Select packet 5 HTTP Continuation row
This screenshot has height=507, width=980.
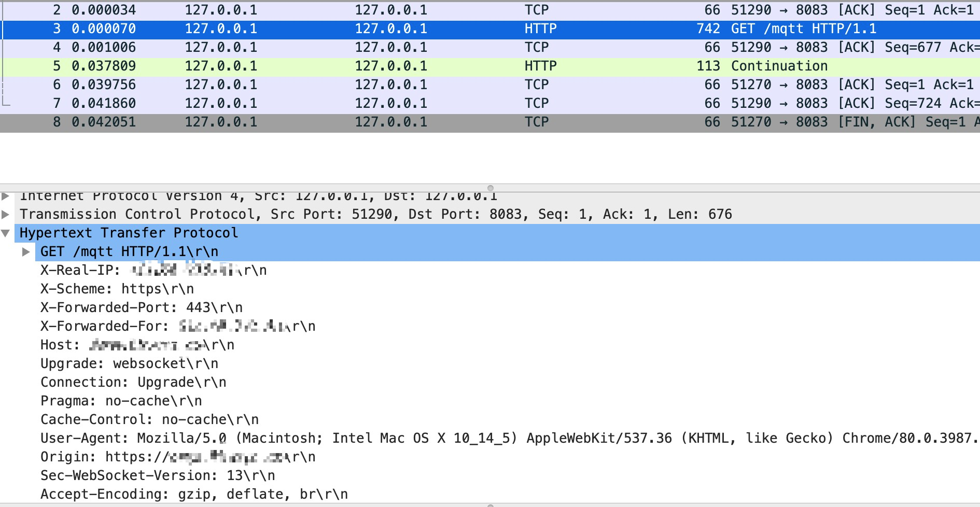tap(490, 66)
